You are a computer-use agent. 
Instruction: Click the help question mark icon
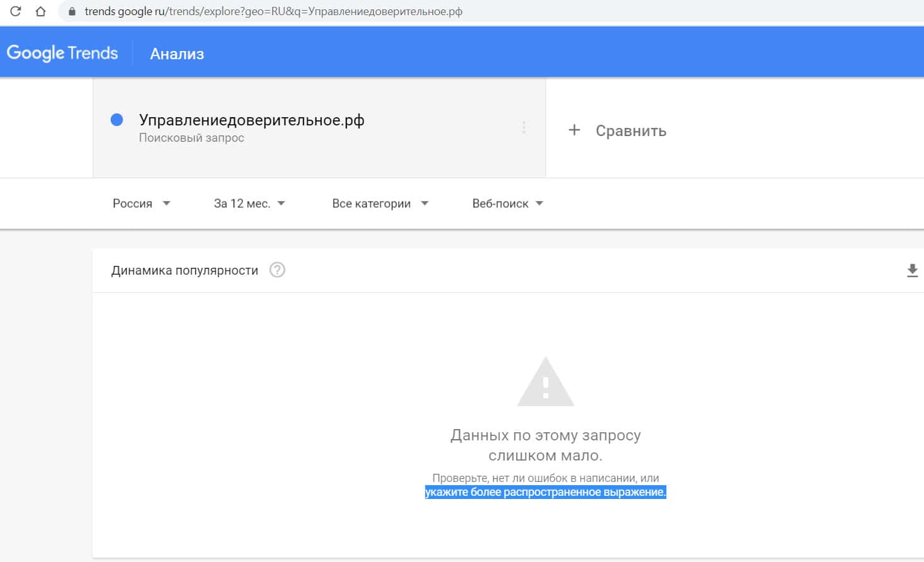(x=277, y=270)
